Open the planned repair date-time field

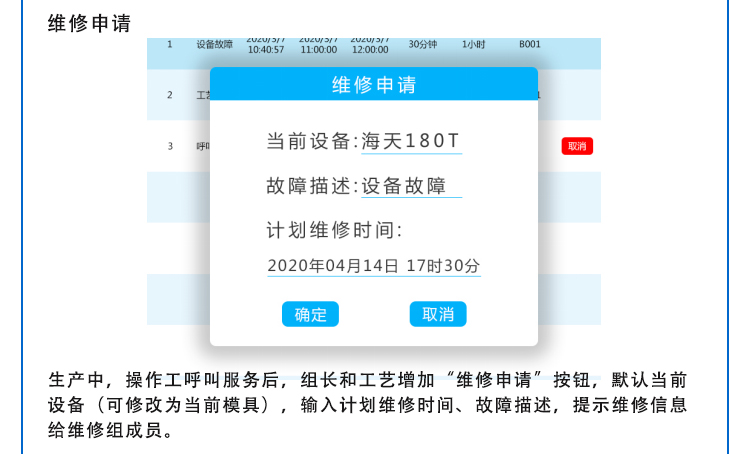coord(373,266)
